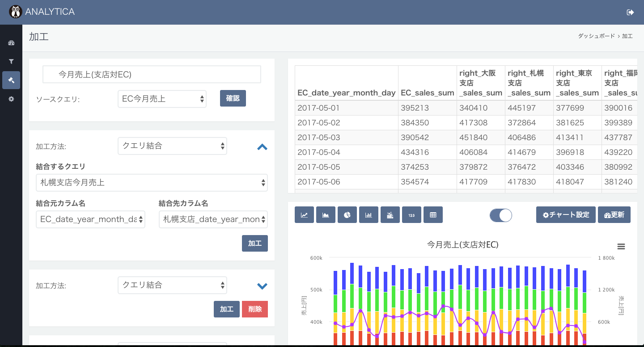Image resolution: width=644 pixels, height=347 pixels.
Task: Click cell value 451840
Action: (x=481, y=137)
